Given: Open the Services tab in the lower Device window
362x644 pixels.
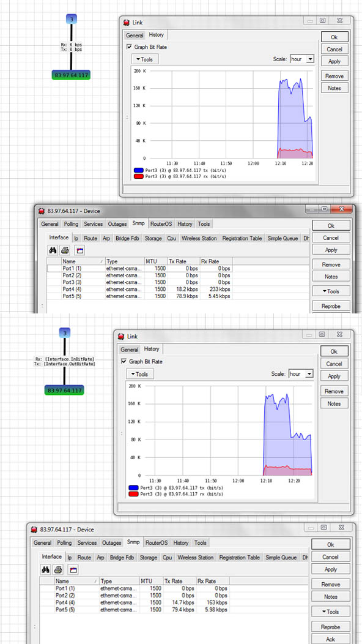Looking at the screenshot, I should click(87, 542).
